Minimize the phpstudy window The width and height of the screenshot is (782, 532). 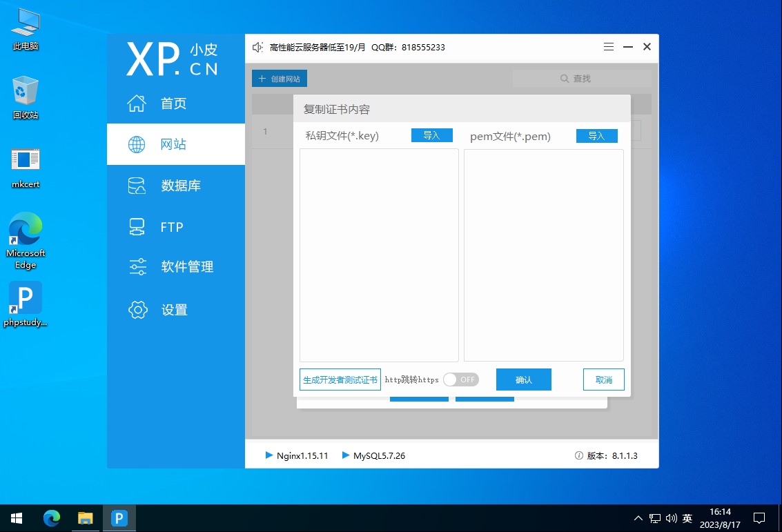(x=628, y=47)
